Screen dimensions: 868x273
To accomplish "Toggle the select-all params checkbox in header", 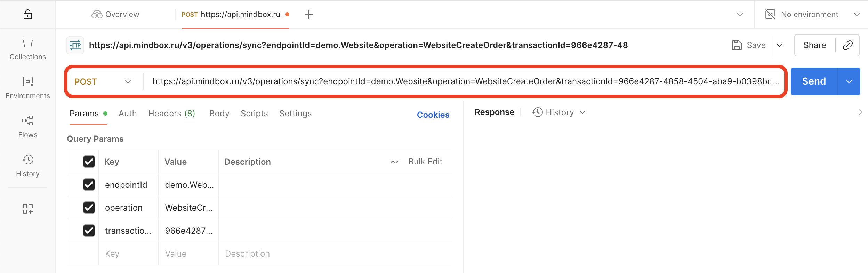I will (89, 162).
